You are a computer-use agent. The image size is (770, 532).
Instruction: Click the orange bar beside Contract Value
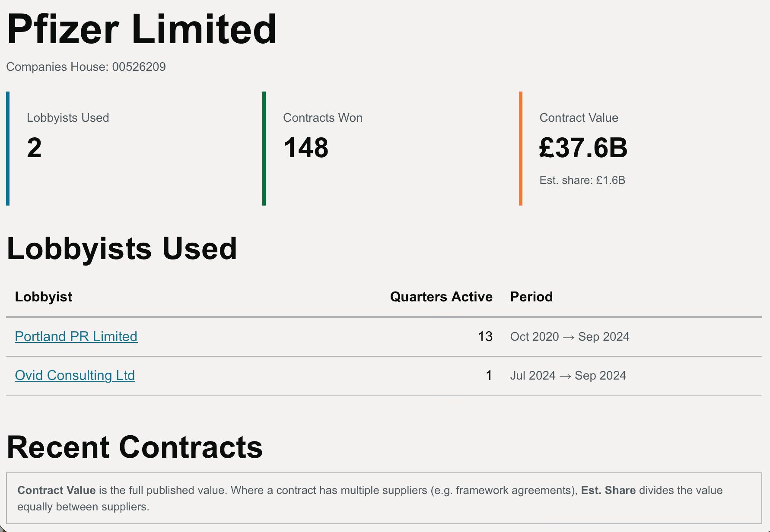pos(521,148)
